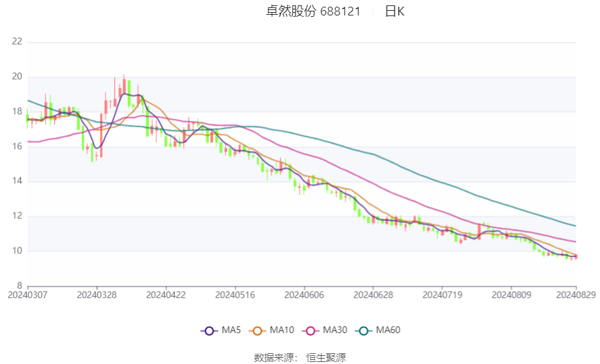Click the 20240516 date axis label
This screenshot has height=364, width=600.
(x=235, y=295)
